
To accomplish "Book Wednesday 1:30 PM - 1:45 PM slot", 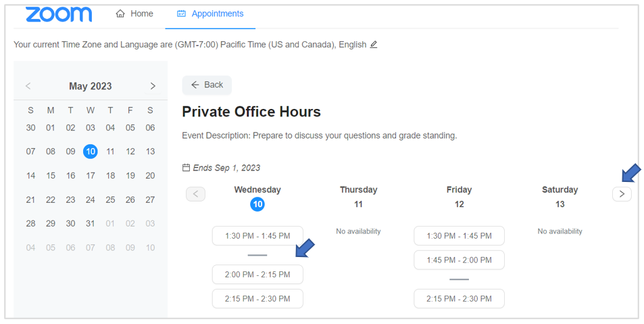I will [257, 236].
